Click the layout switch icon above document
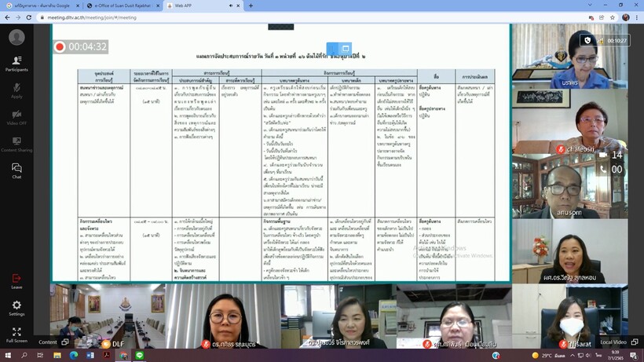This screenshot has height=362, width=644. pyautogui.click(x=346, y=49)
